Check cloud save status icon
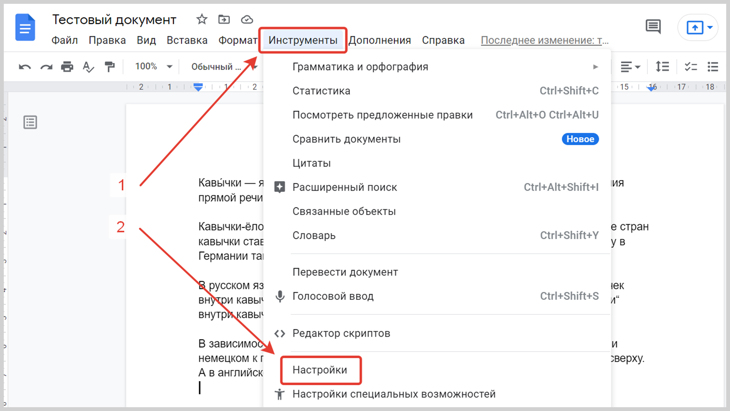The width and height of the screenshot is (730, 411). (247, 20)
